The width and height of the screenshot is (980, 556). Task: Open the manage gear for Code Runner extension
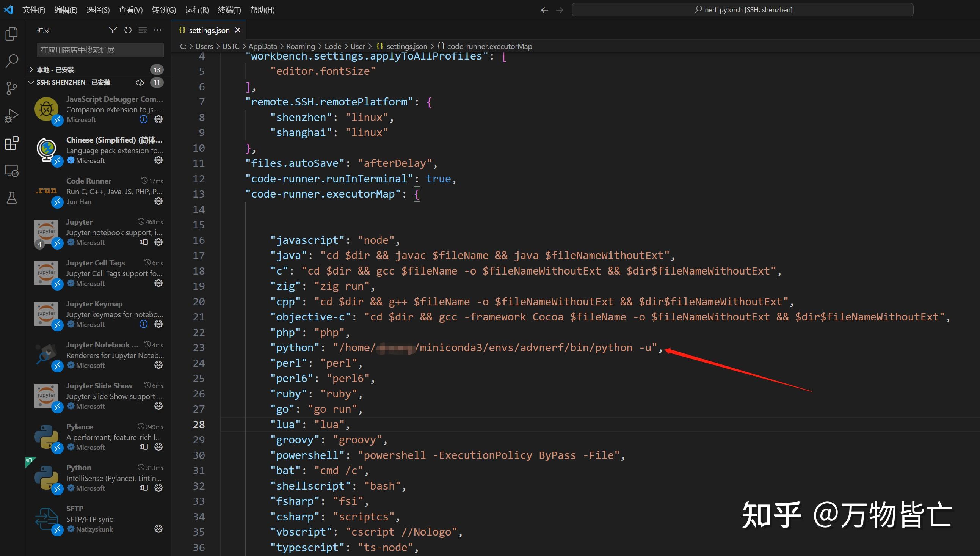point(158,201)
